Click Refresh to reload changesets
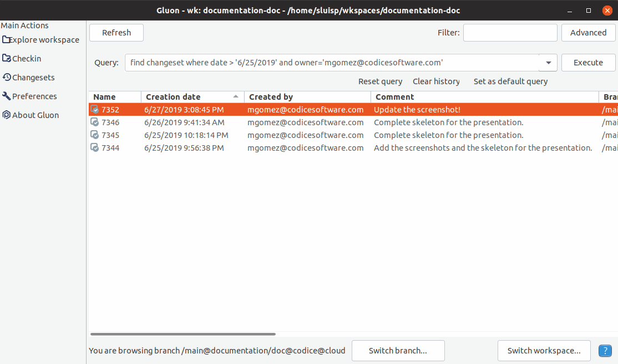This screenshot has height=364, width=618. [x=116, y=32]
